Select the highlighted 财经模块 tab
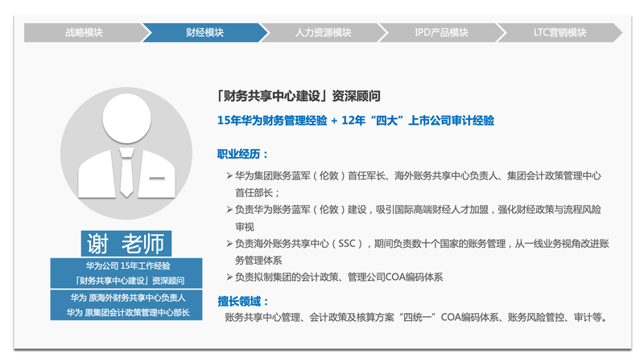Image resolution: width=644 pixels, height=362 pixels. [x=204, y=33]
